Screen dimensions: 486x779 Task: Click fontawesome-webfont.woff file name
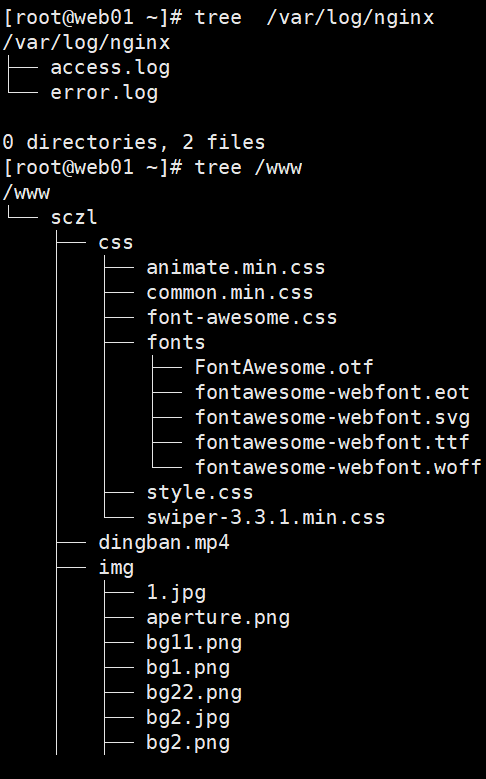point(338,467)
